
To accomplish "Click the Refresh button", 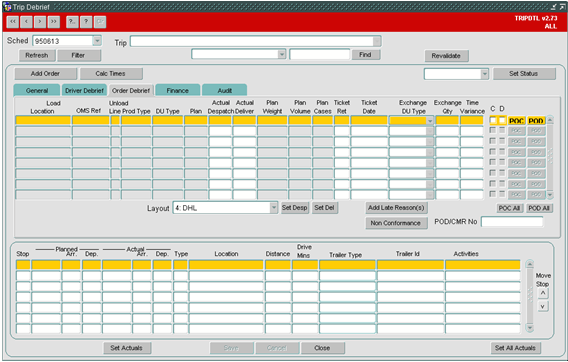I will coord(37,55).
